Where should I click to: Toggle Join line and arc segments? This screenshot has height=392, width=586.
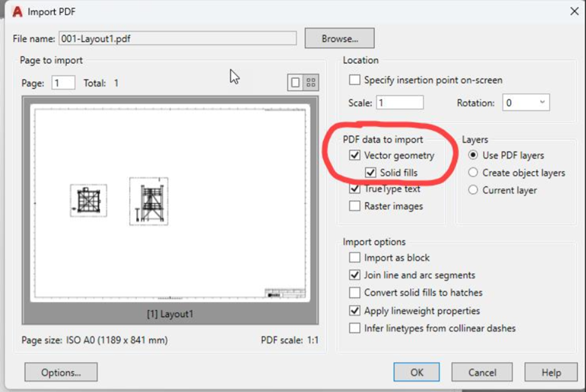coord(355,275)
